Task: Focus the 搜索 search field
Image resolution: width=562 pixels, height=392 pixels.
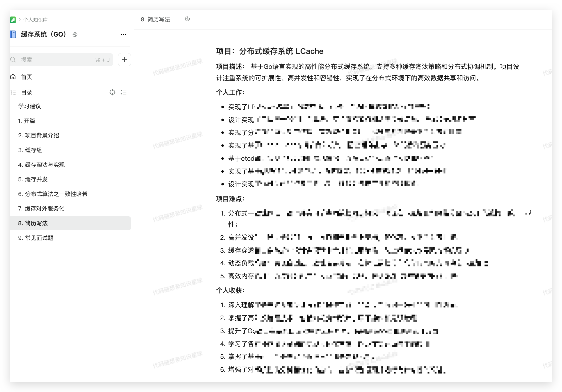Action: click(x=62, y=60)
